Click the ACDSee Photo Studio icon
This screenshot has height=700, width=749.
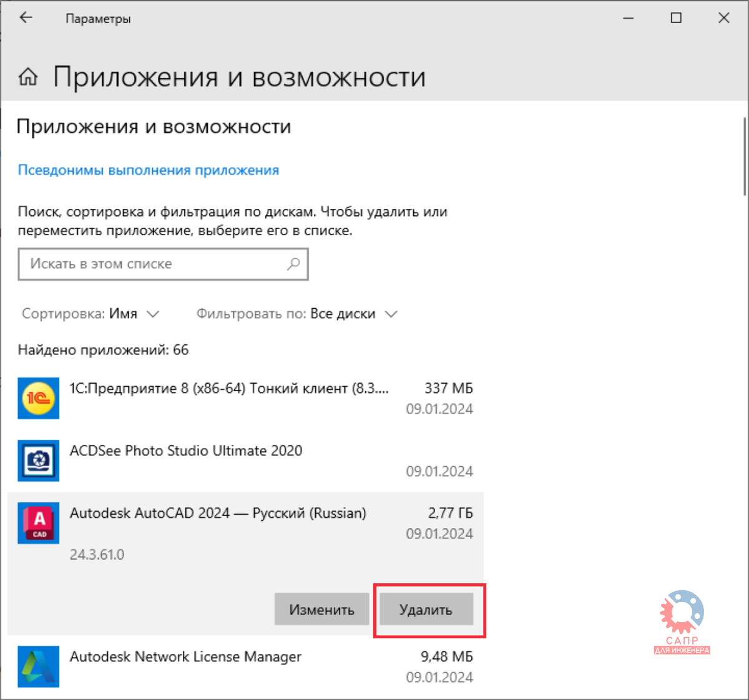(39, 460)
